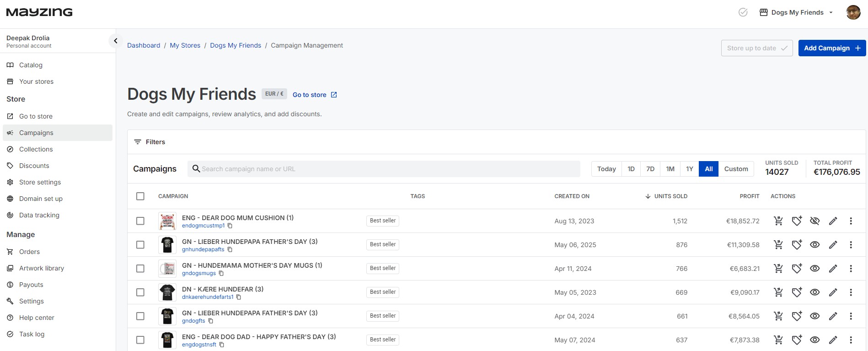Click Store up to date button
The height and width of the screenshot is (351, 868).
point(757,48)
